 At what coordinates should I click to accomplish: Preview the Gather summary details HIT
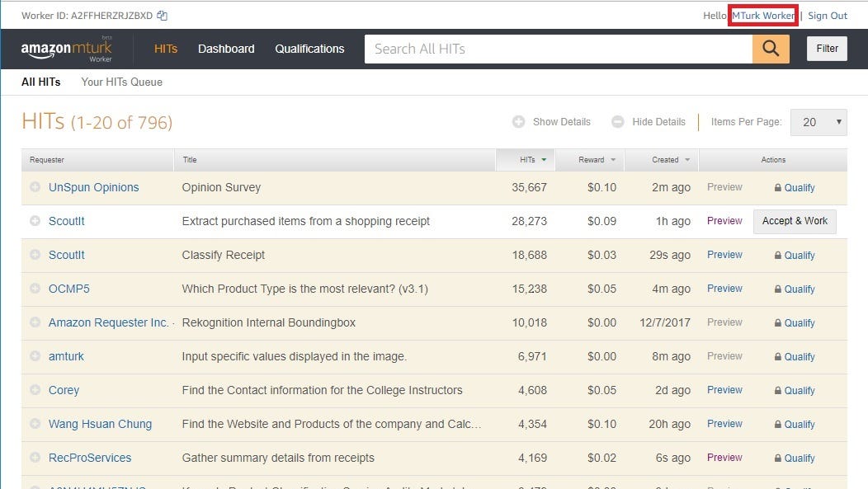click(724, 458)
